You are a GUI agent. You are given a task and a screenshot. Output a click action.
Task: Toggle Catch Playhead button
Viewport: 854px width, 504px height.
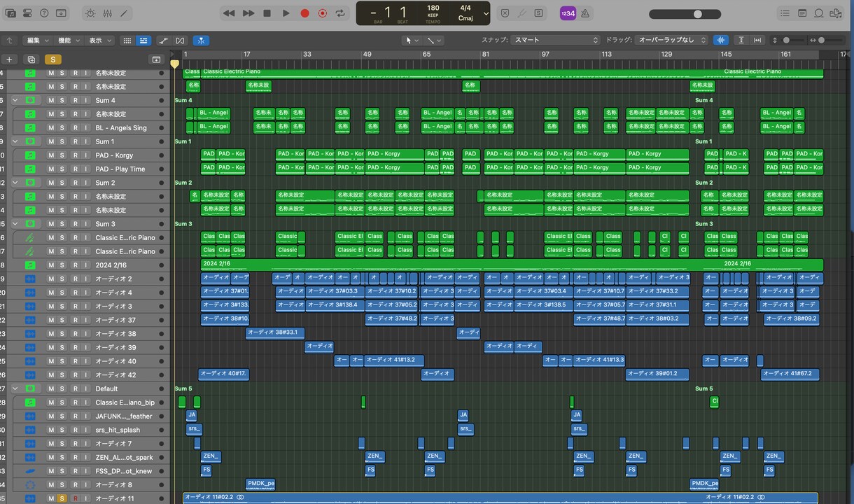(201, 41)
